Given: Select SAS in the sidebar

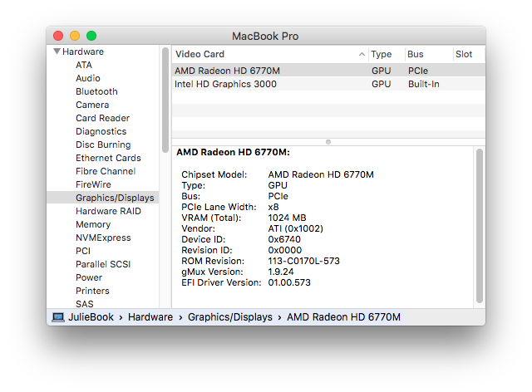Looking at the screenshot, I should tap(85, 304).
